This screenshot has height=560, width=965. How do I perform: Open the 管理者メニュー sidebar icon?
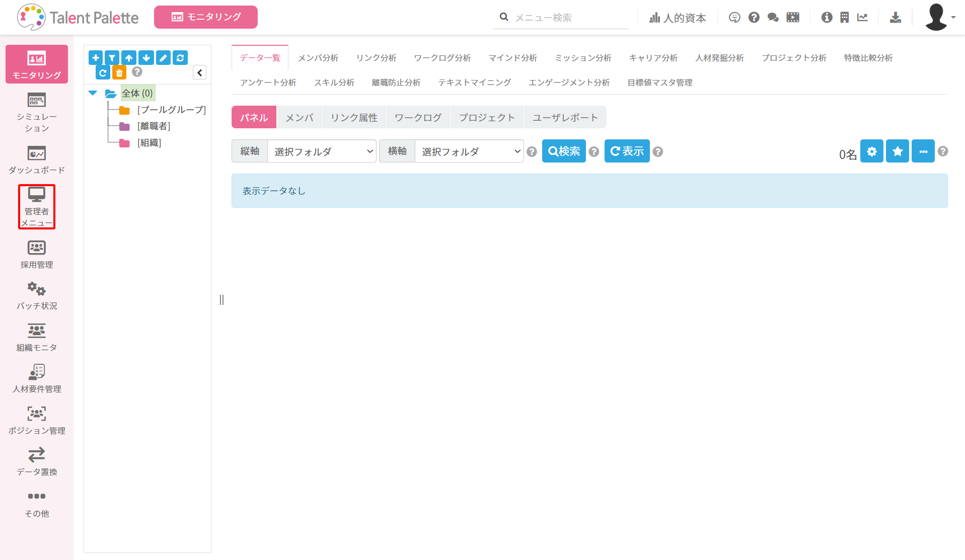point(37,206)
